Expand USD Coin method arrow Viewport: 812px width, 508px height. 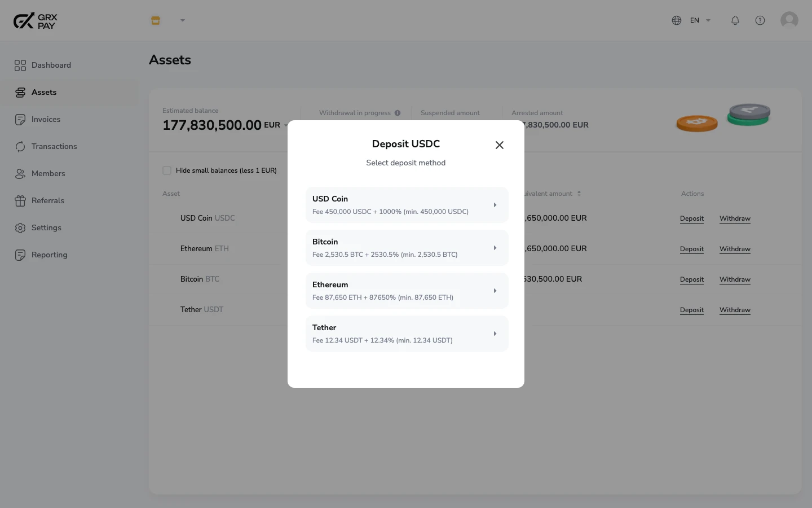click(495, 205)
